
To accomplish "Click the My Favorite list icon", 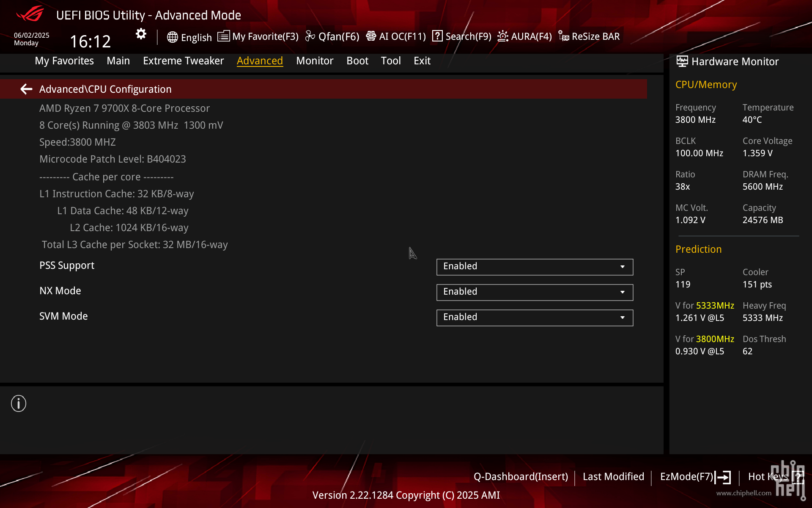I will [x=223, y=36].
